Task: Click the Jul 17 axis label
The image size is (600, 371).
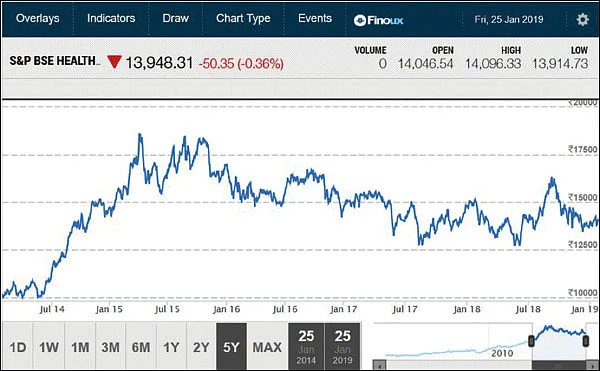Action: point(405,309)
